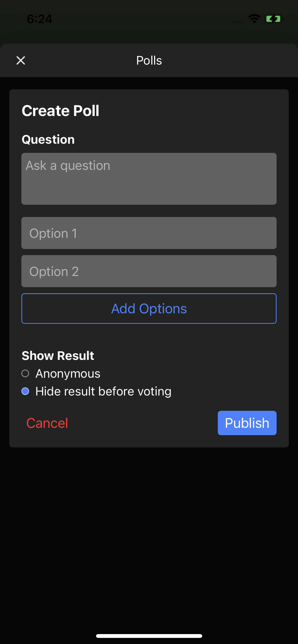The height and width of the screenshot is (644, 298).
Task: Publish the poll
Action: (x=247, y=423)
